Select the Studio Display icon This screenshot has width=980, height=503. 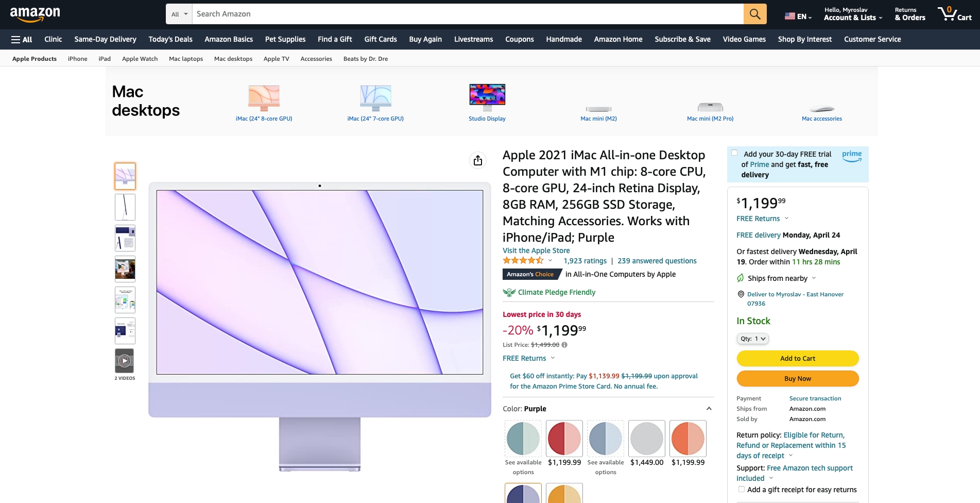point(487,97)
